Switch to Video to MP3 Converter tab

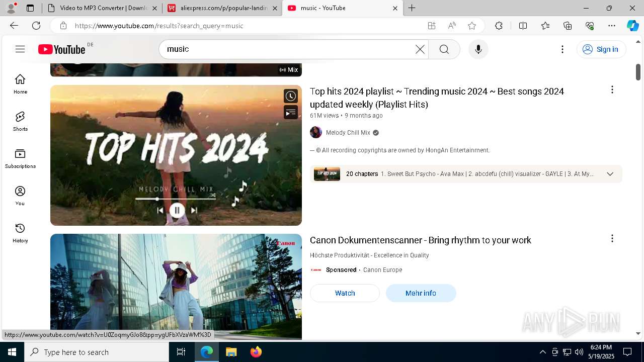pyautogui.click(x=103, y=8)
